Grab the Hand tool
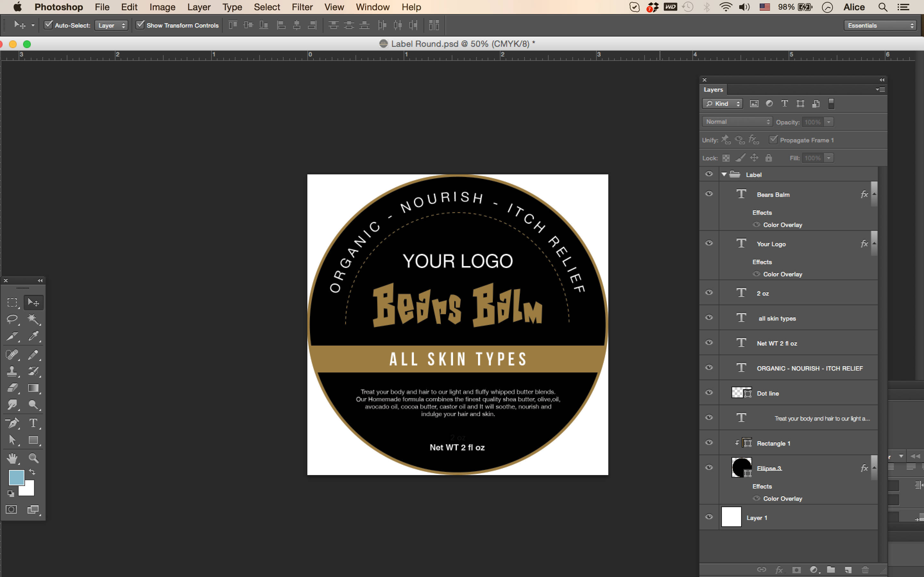 [13, 458]
